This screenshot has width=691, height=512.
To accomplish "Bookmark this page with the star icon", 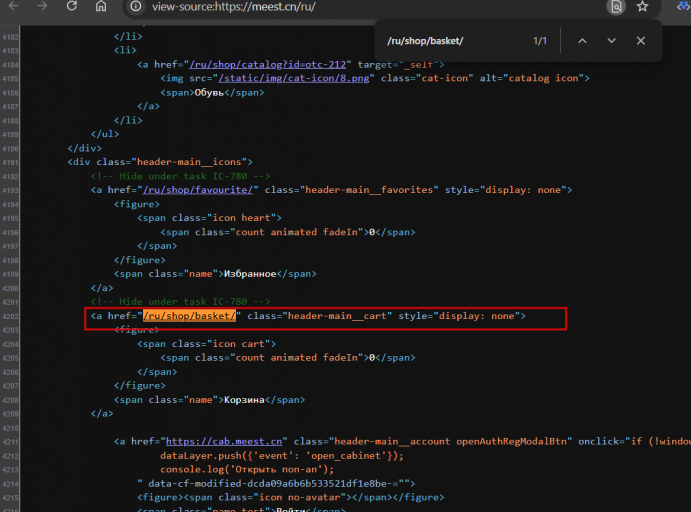I will tap(643, 6).
